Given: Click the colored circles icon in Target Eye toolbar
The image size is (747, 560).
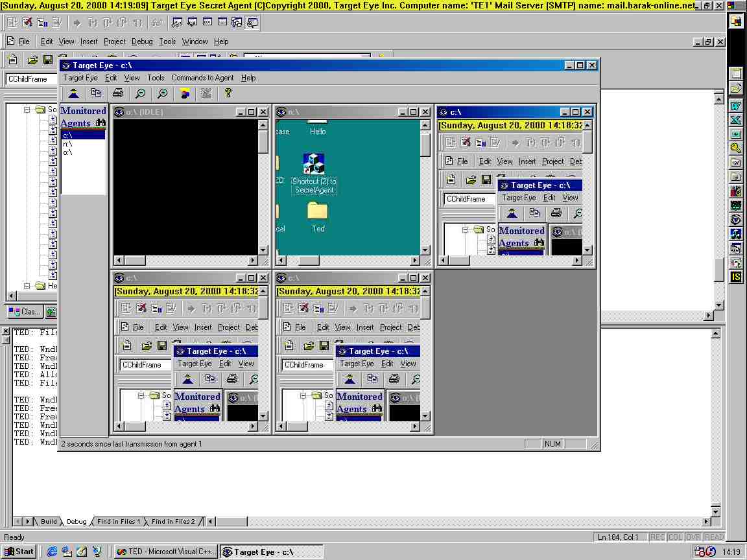Looking at the screenshot, I should (x=185, y=93).
